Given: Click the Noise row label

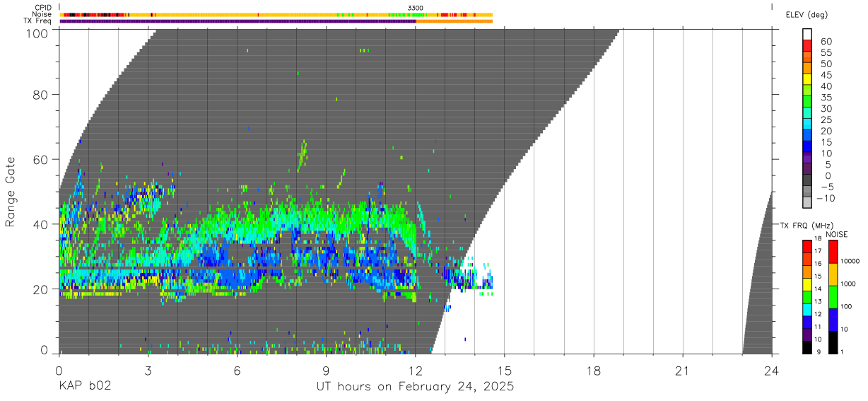Looking at the screenshot, I should [x=42, y=14].
